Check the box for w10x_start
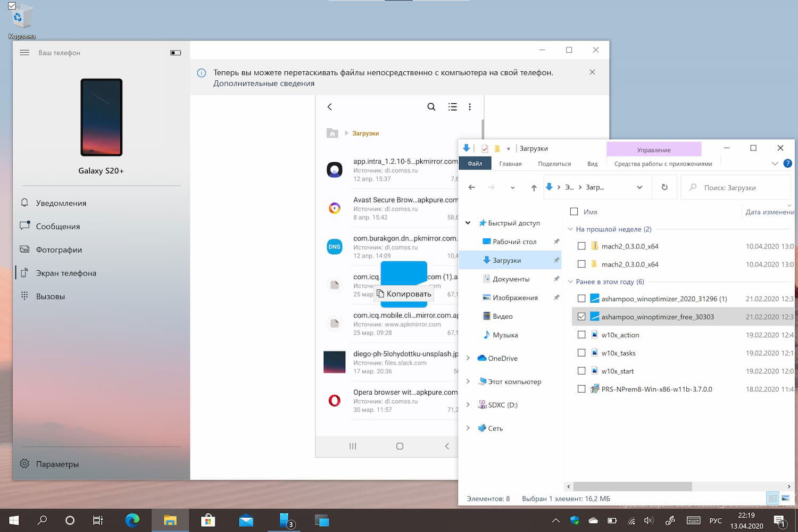The width and height of the screenshot is (798, 532). click(x=581, y=371)
